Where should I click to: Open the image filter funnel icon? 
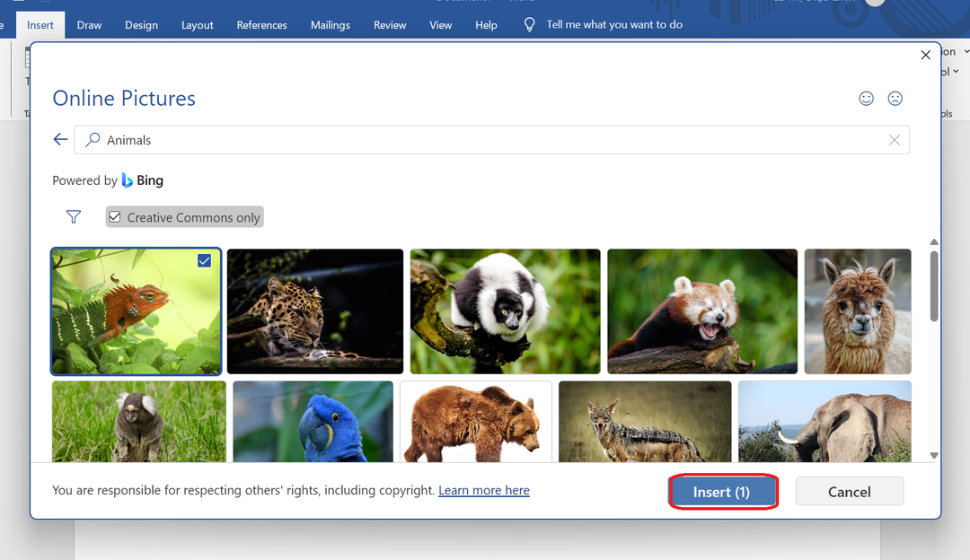[x=74, y=216]
